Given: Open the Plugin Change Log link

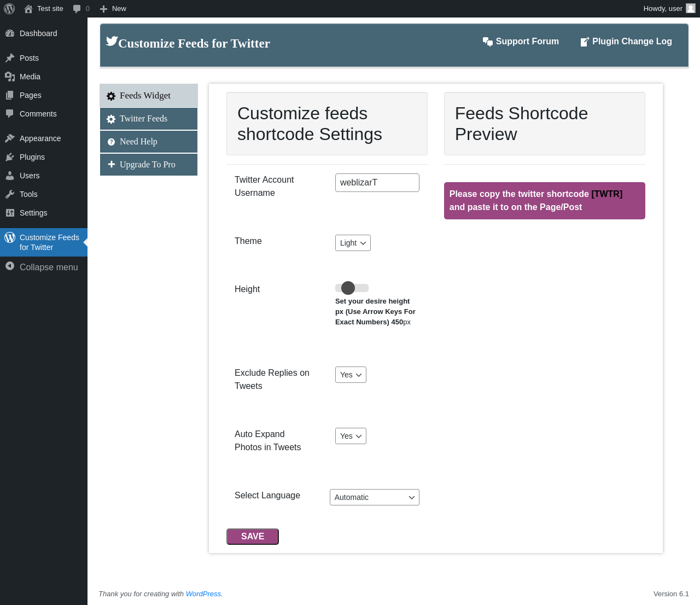Looking at the screenshot, I should point(626,42).
